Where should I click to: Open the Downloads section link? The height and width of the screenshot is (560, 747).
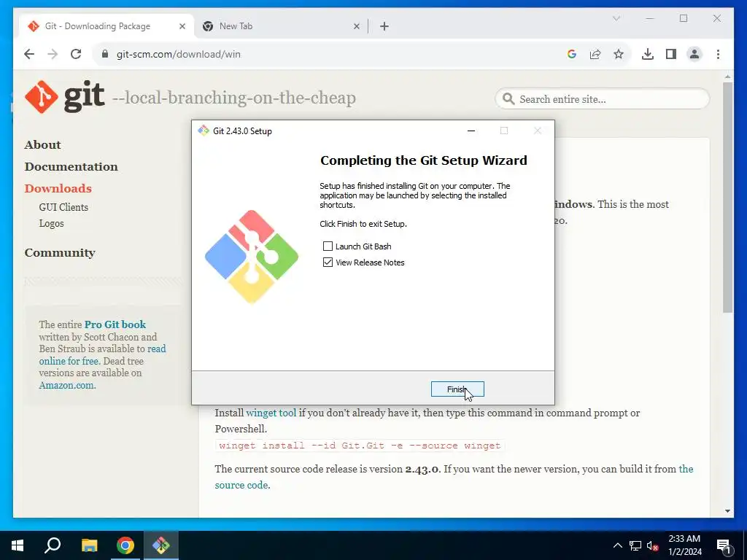58,189
